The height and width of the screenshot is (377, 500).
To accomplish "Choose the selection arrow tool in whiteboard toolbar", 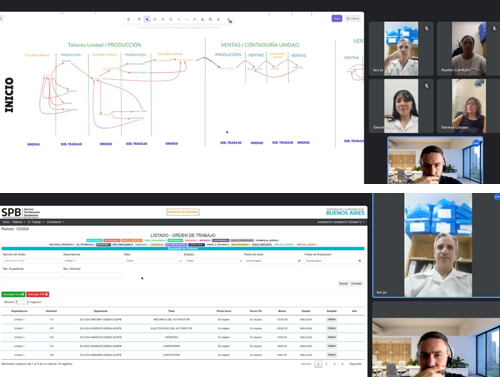I will click(x=147, y=19).
